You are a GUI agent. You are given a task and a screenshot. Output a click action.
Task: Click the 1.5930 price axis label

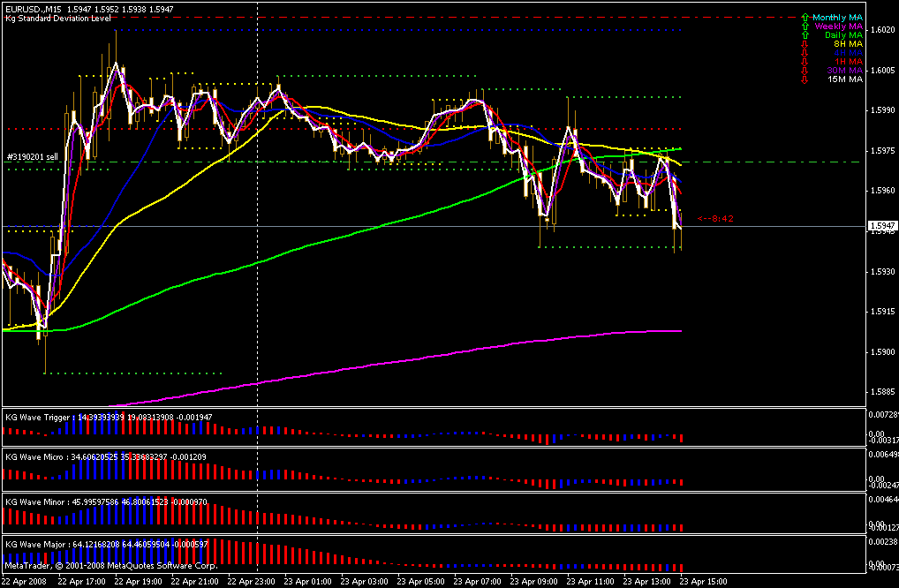(x=882, y=272)
